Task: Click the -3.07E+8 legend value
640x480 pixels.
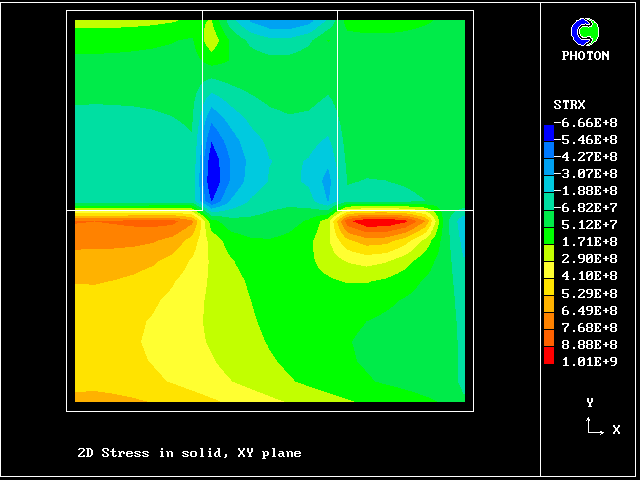Action: (x=592, y=173)
